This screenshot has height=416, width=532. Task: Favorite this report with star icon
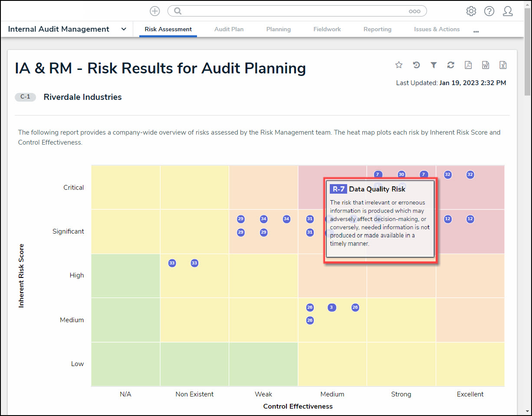[x=399, y=65]
